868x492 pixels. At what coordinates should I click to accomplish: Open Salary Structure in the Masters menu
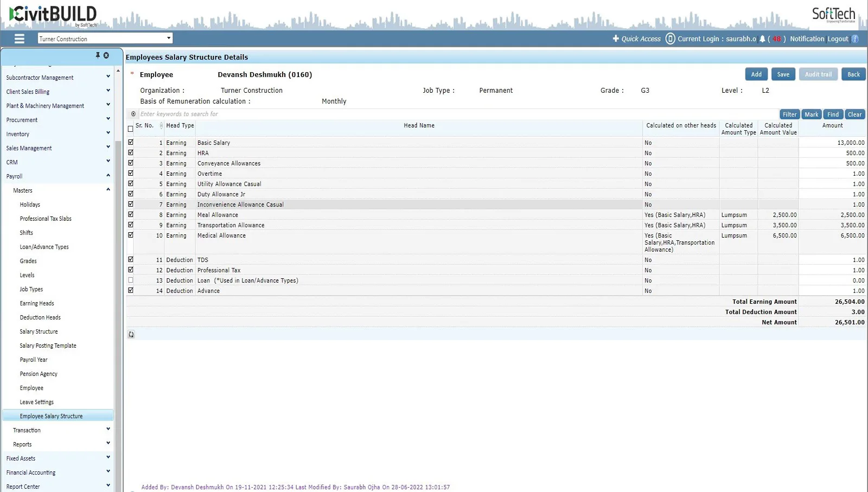[x=39, y=331]
